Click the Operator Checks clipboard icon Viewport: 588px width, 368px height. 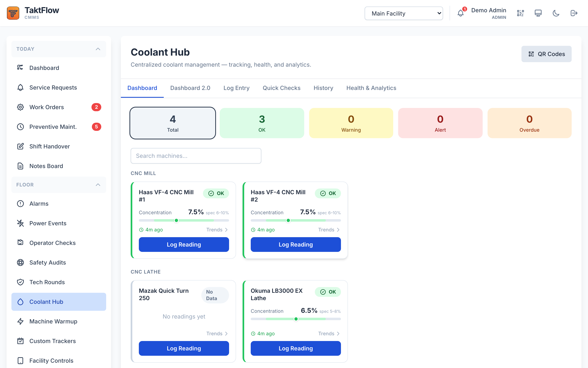[20, 243]
